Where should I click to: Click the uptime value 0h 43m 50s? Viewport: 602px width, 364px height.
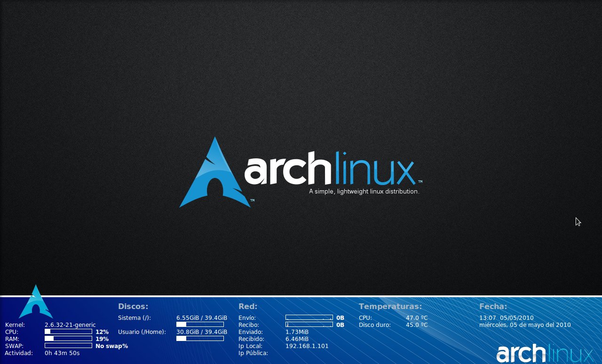click(62, 353)
